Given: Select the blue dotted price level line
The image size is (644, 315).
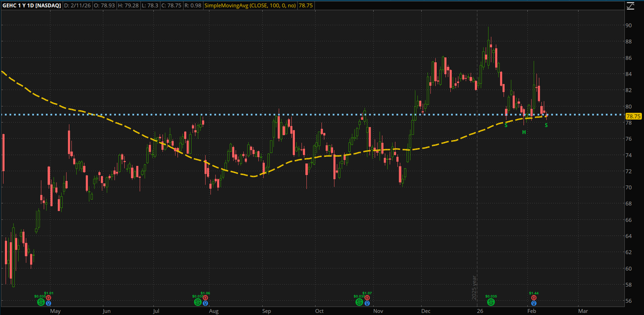Looking at the screenshot, I should (x=312, y=114).
